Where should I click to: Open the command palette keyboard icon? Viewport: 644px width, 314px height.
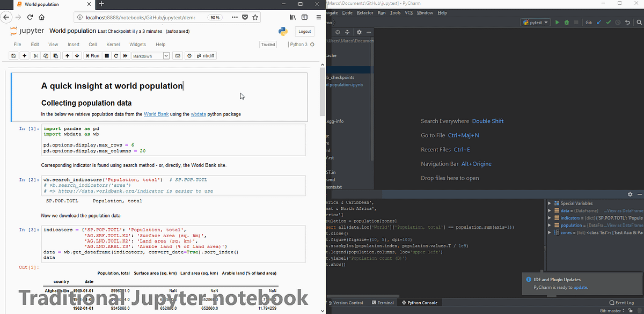(x=178, y=55)
